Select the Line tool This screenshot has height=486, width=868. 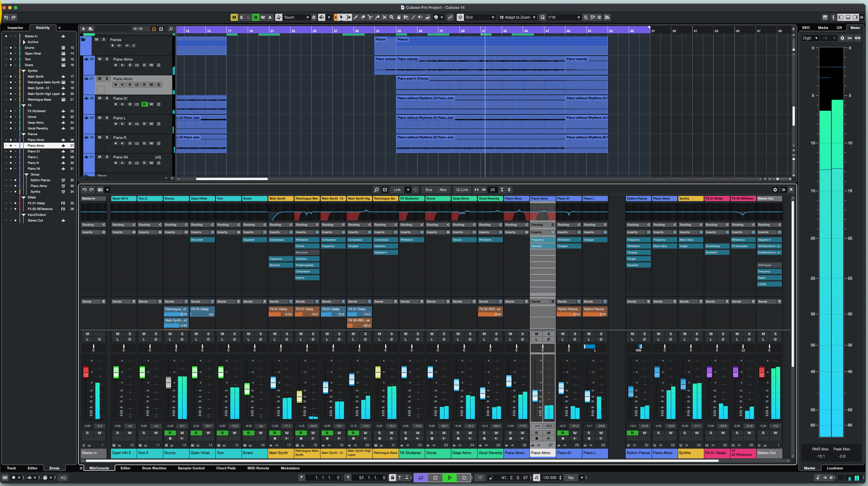414,17
